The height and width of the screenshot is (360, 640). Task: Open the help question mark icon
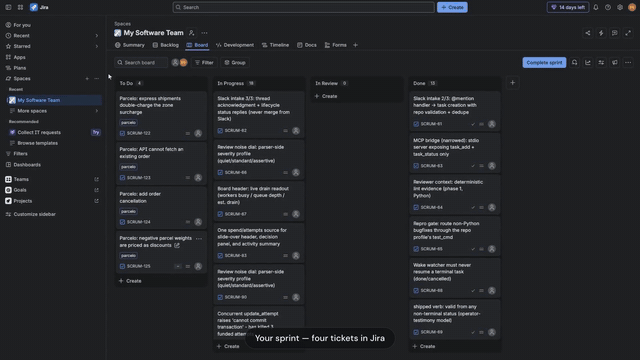tap(608, 7)
